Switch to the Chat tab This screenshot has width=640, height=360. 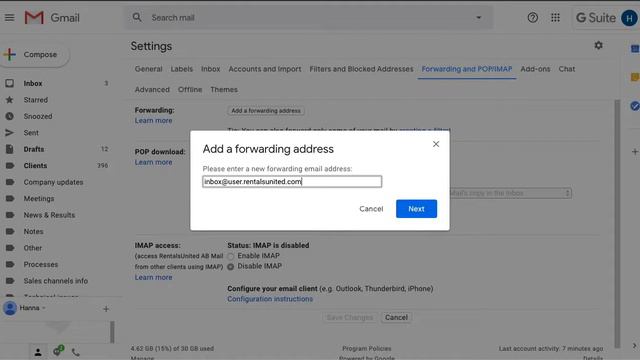tap(567, 69)
